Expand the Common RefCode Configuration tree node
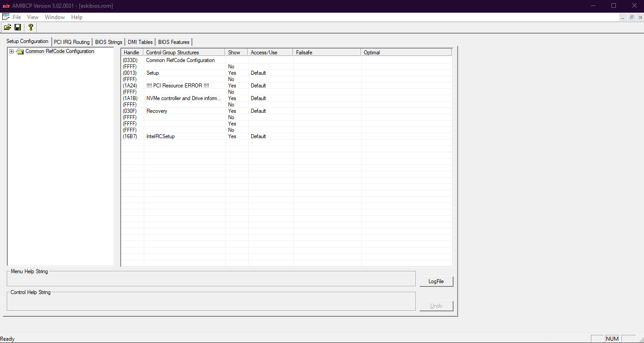The height and width of the screenshot is (343, 644). [x=12, y=51]
